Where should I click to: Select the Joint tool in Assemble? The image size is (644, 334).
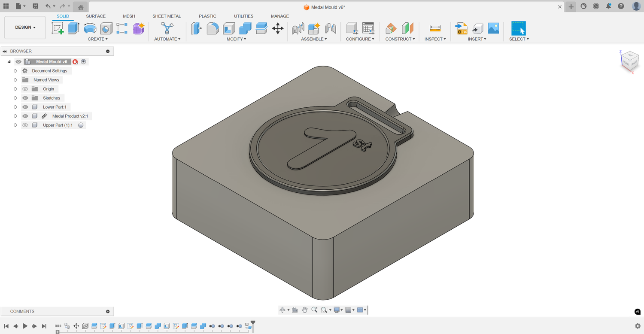[298, 28]
